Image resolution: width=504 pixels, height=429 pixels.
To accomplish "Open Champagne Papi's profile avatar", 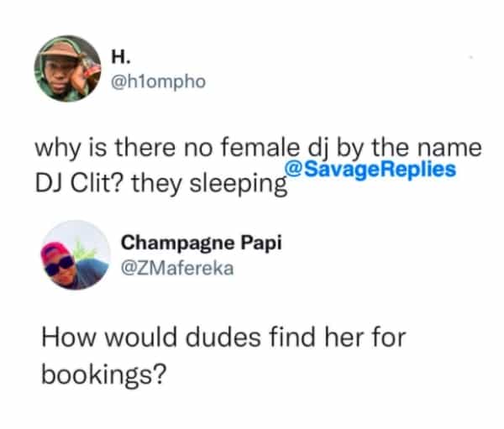I will 76,255.
